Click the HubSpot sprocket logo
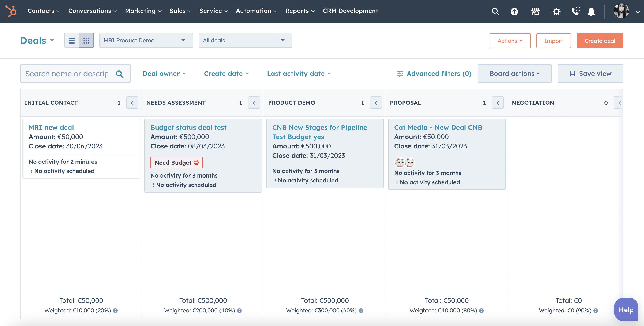The height and width of the screenshot is (326, 644). [11, 11]
